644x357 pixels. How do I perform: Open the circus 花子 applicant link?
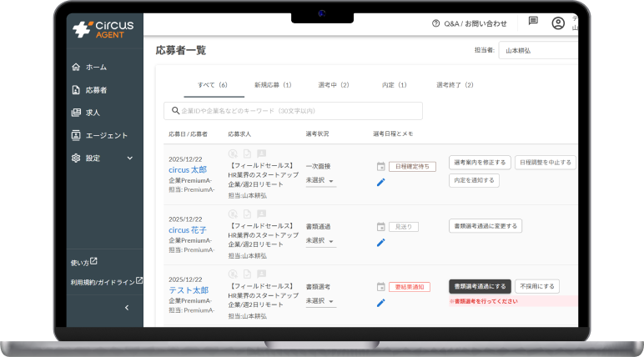tap(188, 230)
